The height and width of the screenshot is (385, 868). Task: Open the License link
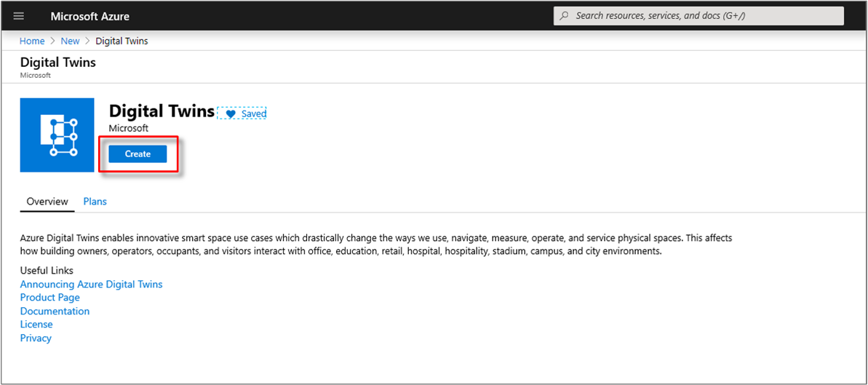tap(36, 324)
